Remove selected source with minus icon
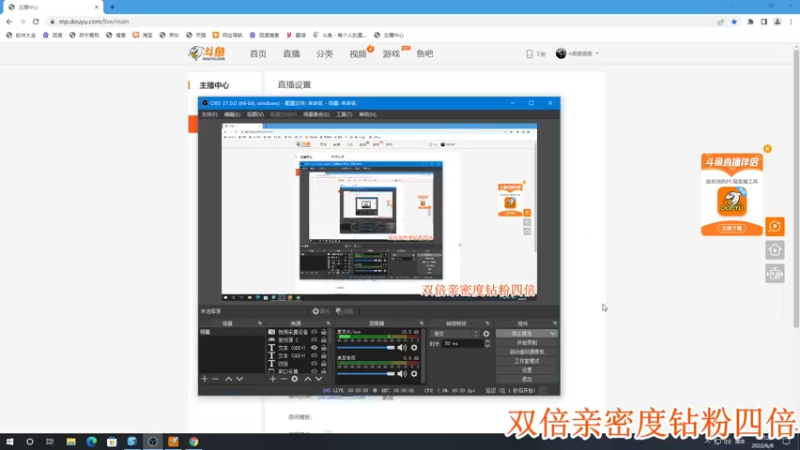This screenshot has height=450, width=800. click(x=283, y=379)
